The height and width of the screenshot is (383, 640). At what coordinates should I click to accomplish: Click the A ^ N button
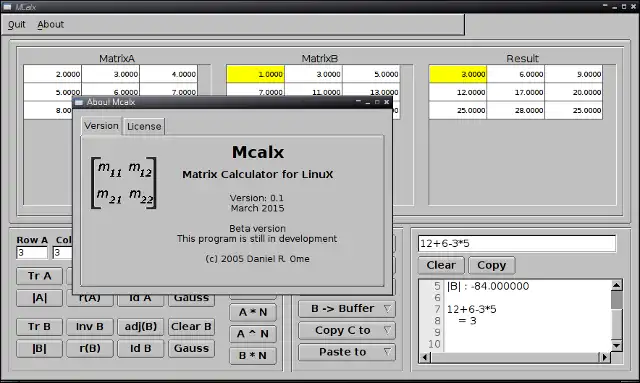(253, 334)
